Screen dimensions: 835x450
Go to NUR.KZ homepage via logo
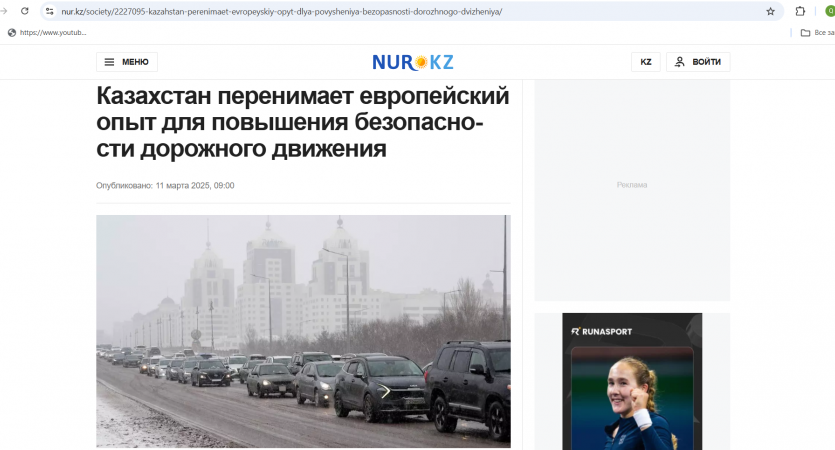click(413, 62)
